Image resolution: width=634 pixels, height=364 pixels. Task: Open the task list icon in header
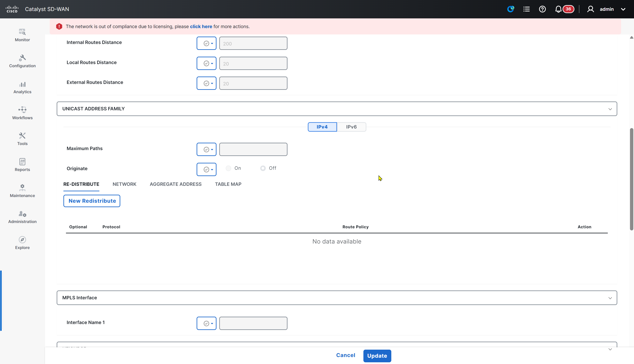pos(526,9)
